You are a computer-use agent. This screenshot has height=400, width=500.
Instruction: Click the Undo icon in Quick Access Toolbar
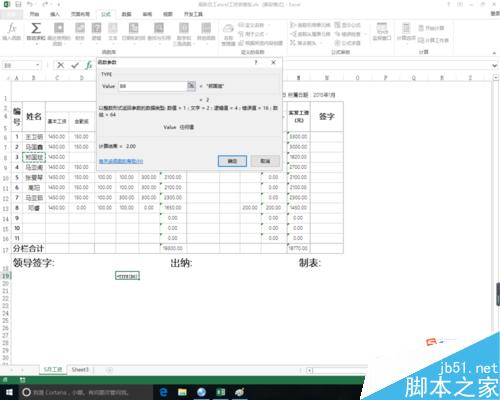point(30,4)
